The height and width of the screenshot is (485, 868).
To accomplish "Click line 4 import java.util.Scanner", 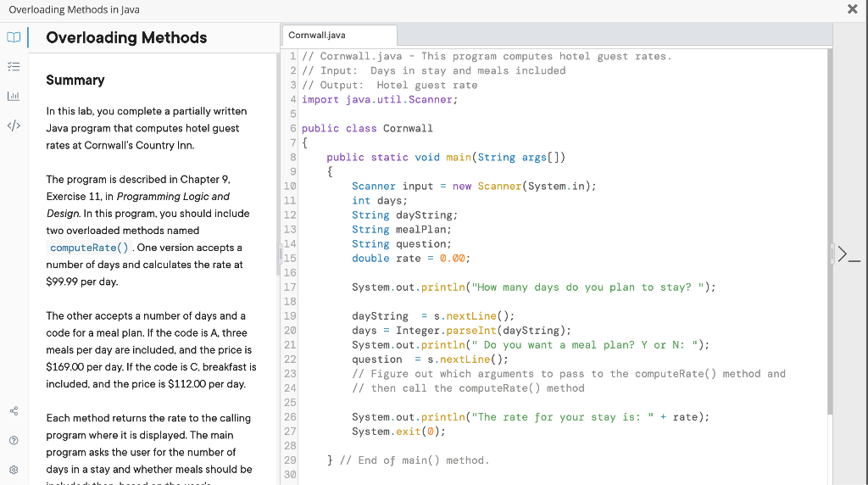I will click(x=380, y=100).
